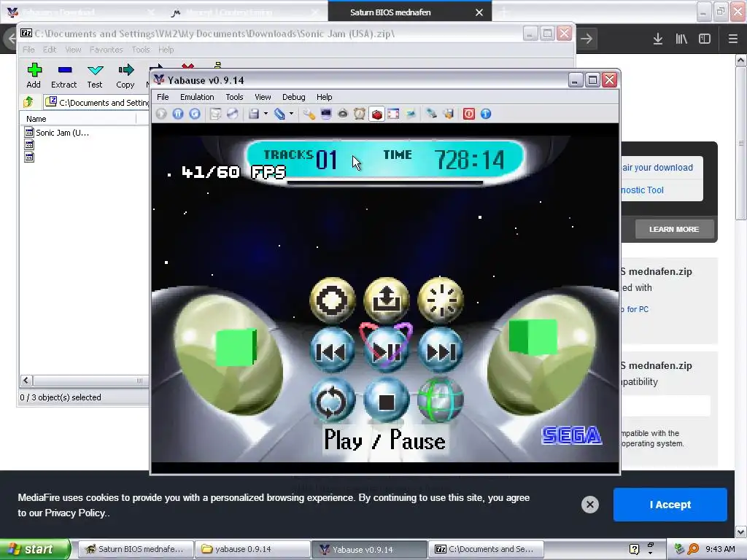Reset emulation using the Yabause toolbar icon
Viewport: 747px width, 560px height.
[x=194, y=114]
